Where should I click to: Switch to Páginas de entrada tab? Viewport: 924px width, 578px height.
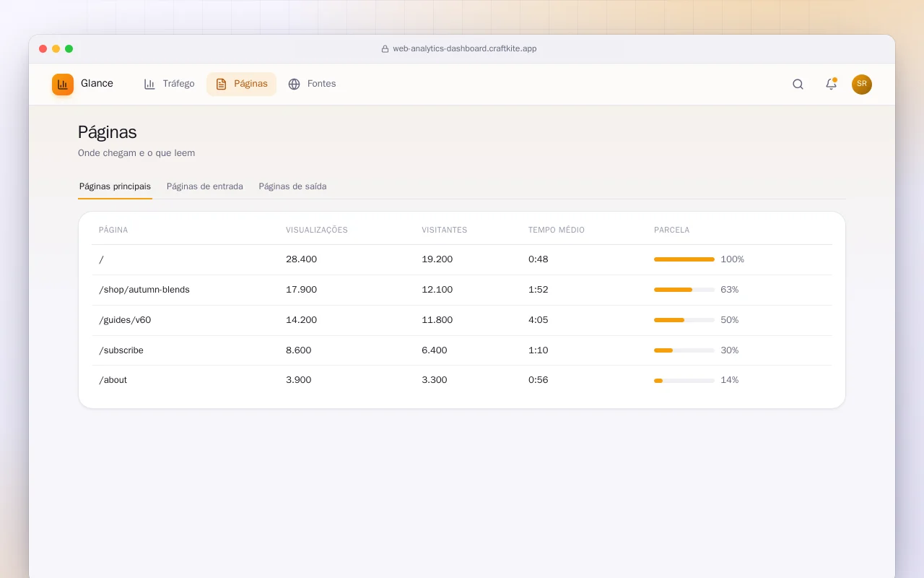pos(205,186)
